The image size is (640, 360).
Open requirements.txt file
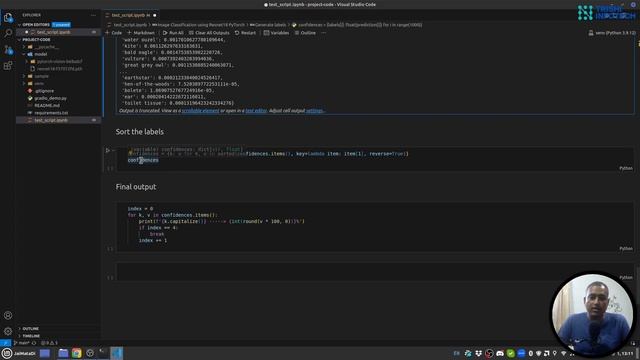tap(51, 113)
